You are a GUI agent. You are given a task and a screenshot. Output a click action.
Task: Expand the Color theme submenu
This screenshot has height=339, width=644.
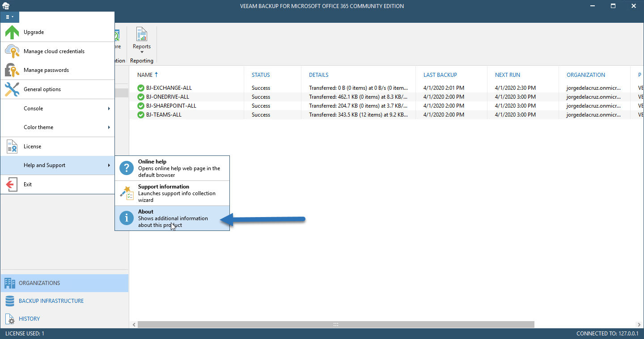(57, 127)
